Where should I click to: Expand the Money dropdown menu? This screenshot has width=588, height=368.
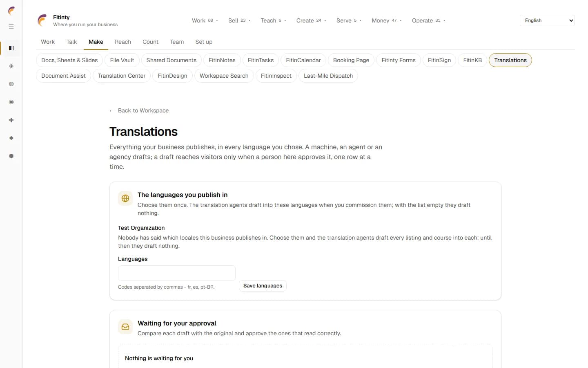click(x=387, y=20)
